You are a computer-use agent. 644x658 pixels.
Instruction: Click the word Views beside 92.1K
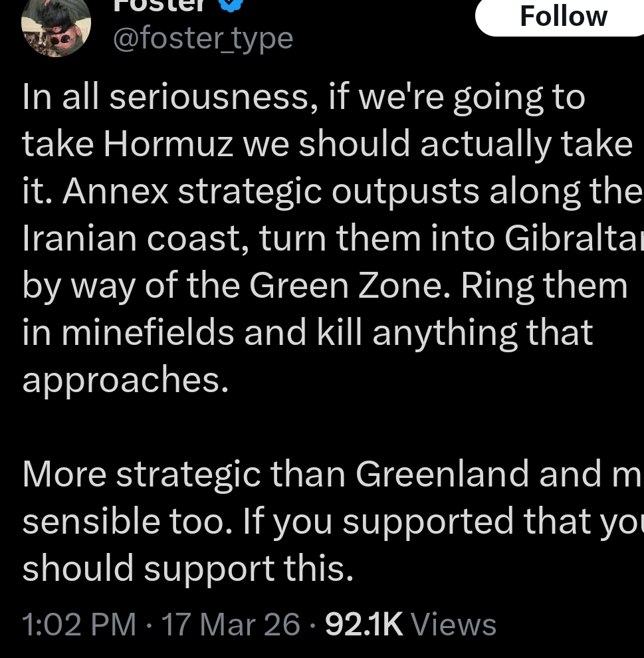tap(454, 624)
